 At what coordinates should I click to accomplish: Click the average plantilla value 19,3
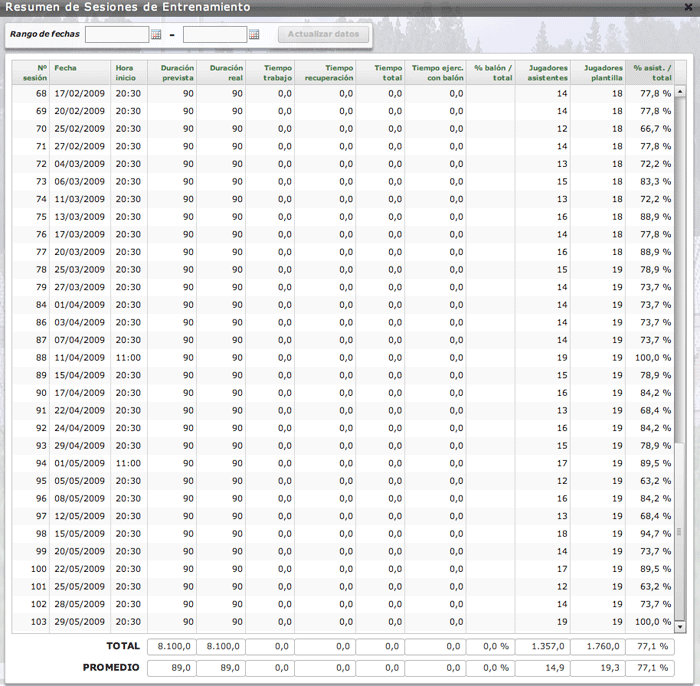[x=598, y=668]
